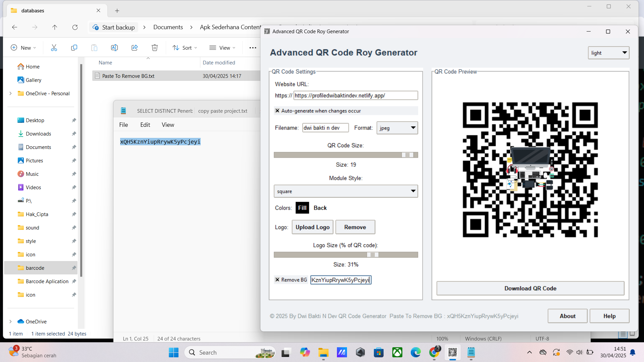The image size is (644, 362).
Task: Click the QR Code Size slider handle
Action: (407, 155)
